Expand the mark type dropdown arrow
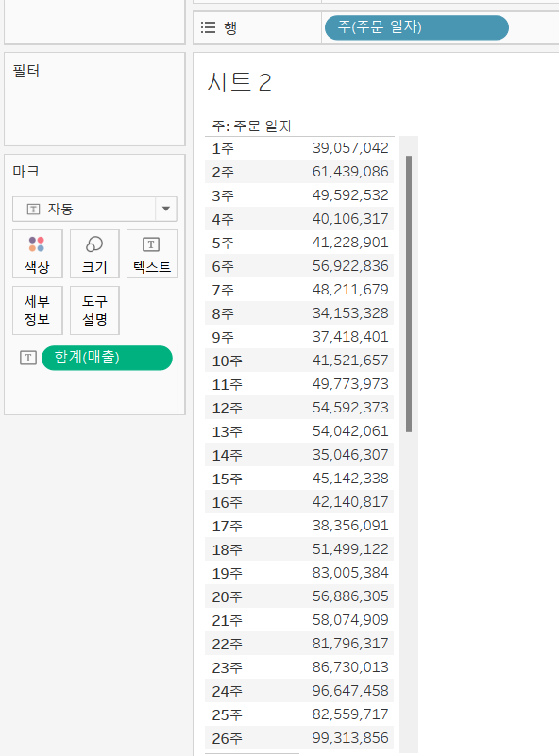 point(166,209)
